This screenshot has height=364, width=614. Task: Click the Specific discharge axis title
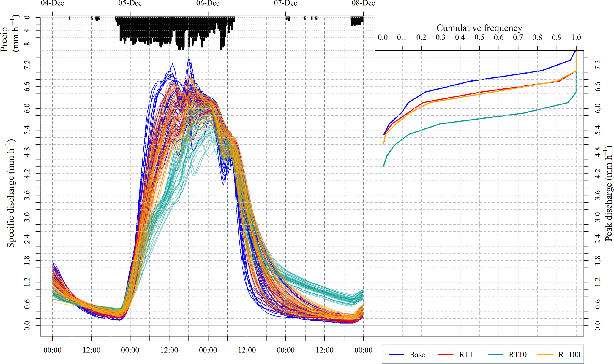(x=11, y=193)
